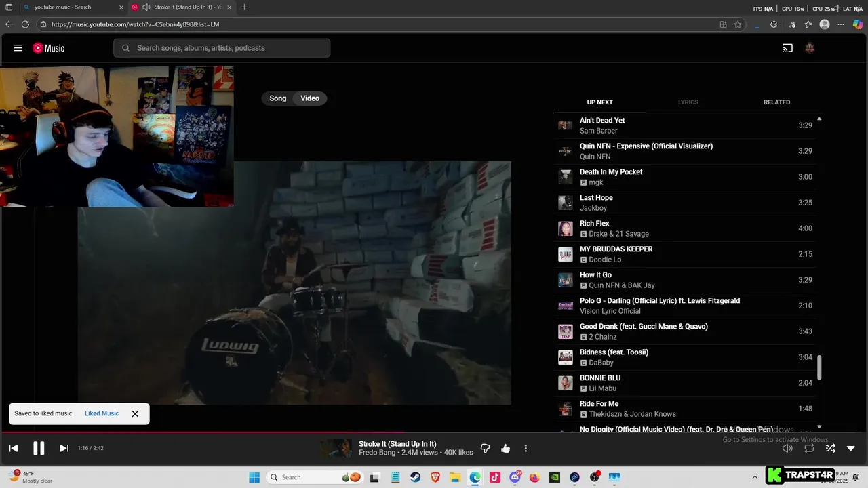This screenshot has width=868, height=488.
Task: Click the taskbar Search box
Action: tap(315, 477)
